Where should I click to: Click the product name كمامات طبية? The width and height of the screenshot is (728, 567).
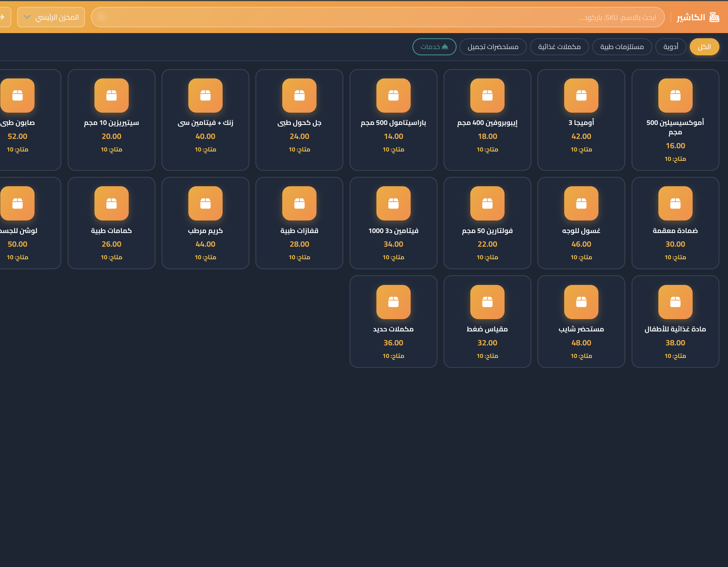pos(111,230)
